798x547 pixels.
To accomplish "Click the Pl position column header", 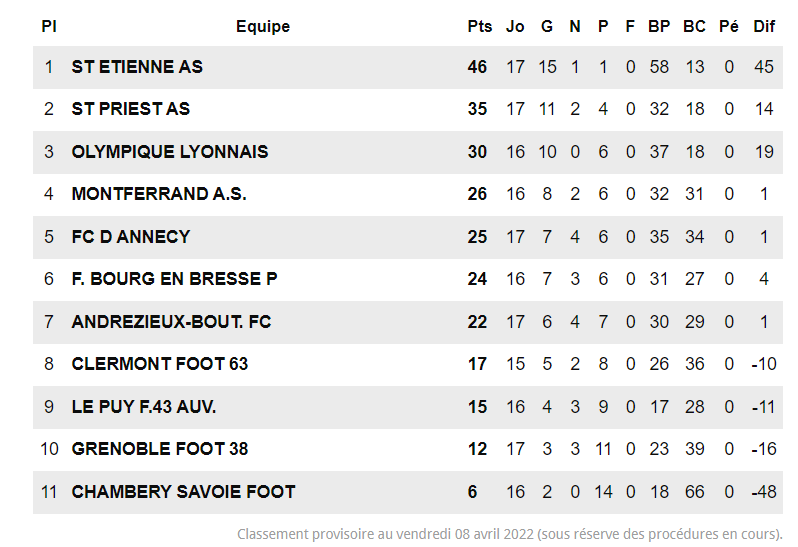I will [x=48, y=26].
